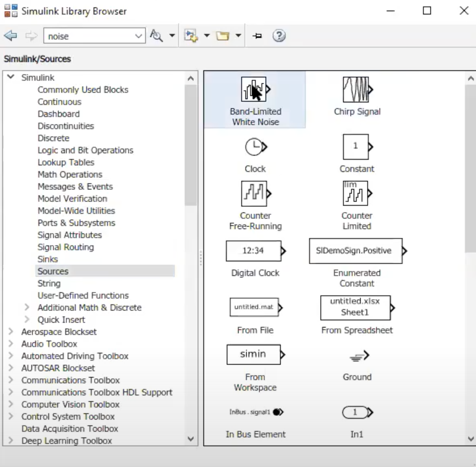
Task: Pick the Constant block icon
Action: coord(357,147)
